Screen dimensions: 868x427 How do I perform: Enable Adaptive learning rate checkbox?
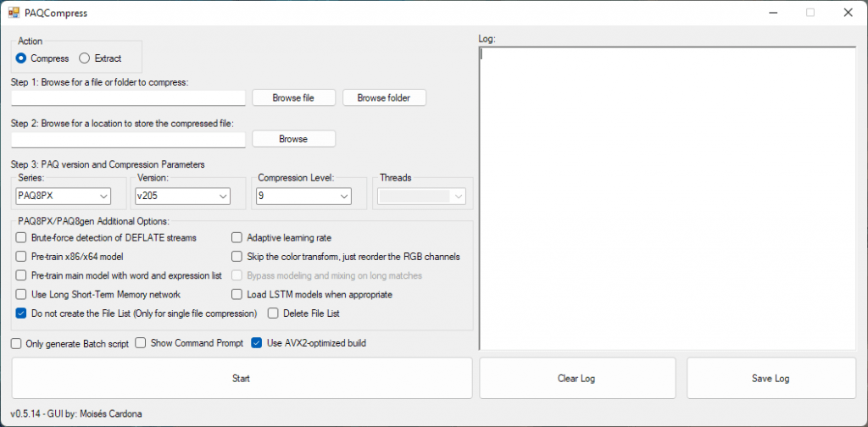(x=237, y=238)
